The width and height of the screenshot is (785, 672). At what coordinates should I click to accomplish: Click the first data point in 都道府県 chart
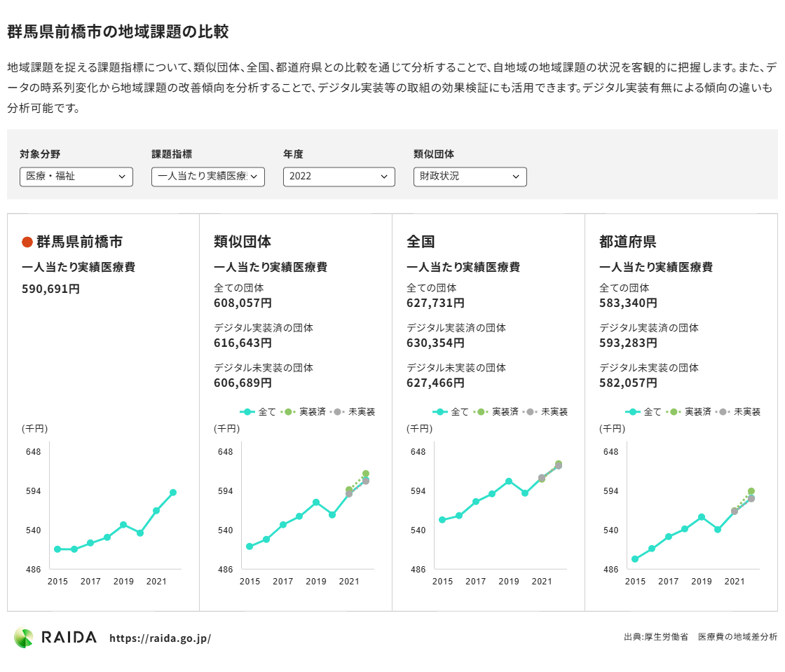pyautogui.click(x=635, y=559)
